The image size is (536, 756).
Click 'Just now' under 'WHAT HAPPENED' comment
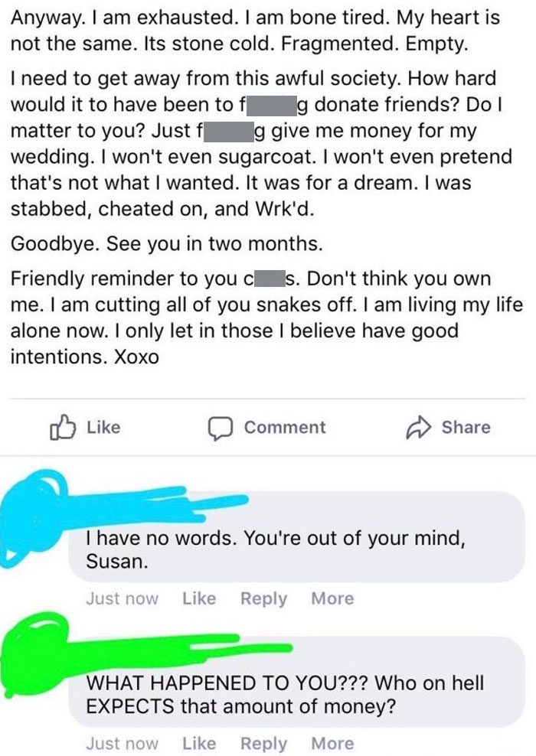point(122,743)
